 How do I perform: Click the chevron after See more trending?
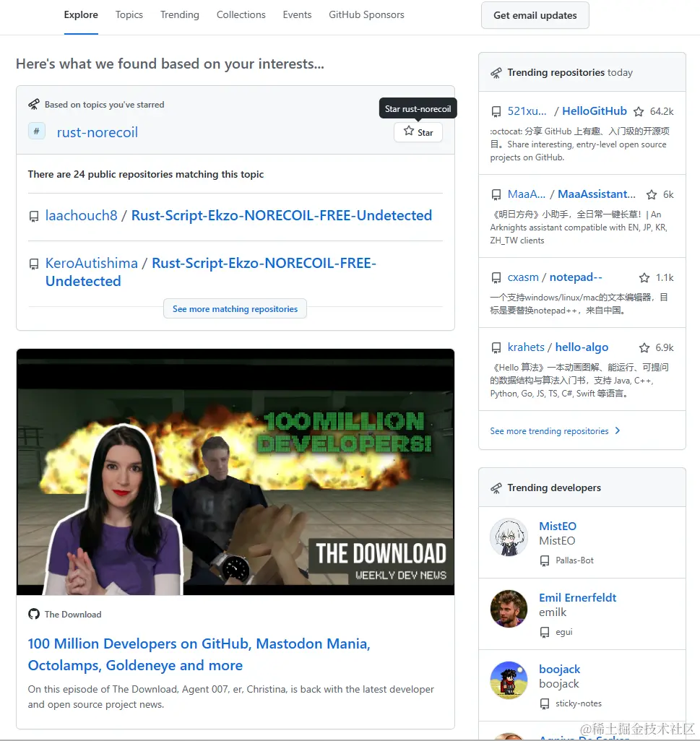coord(617,431)
